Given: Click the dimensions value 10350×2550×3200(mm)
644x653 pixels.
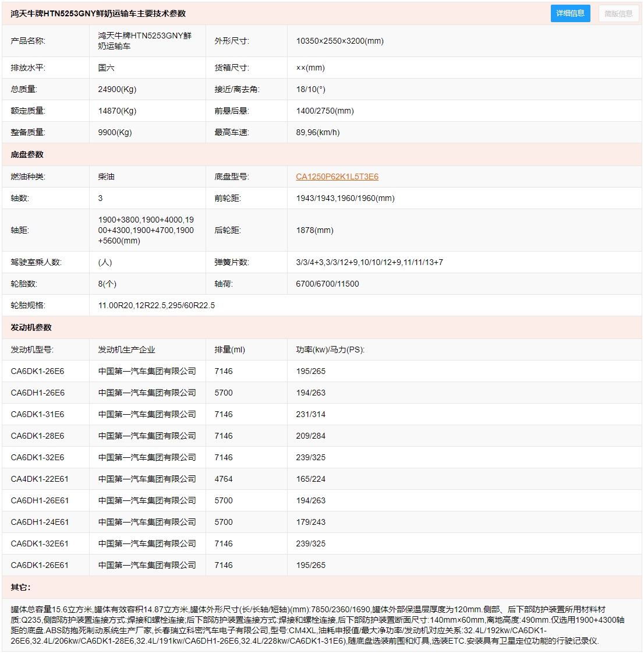Looking at the screenshot, I should tap(339, 41).
